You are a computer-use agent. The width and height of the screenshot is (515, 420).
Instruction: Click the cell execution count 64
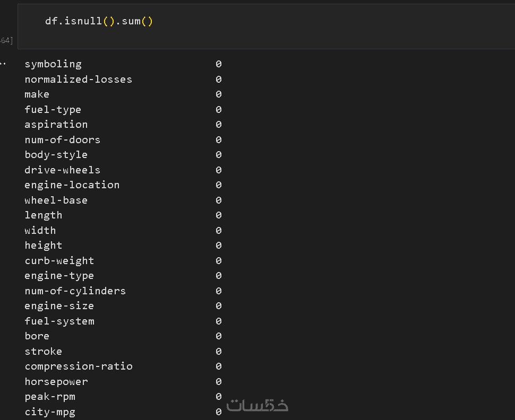point(6,41)
